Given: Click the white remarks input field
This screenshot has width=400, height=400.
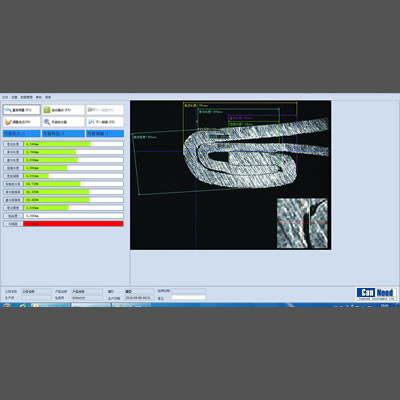Looking at the screenshot, I should (x=188, y=297).
